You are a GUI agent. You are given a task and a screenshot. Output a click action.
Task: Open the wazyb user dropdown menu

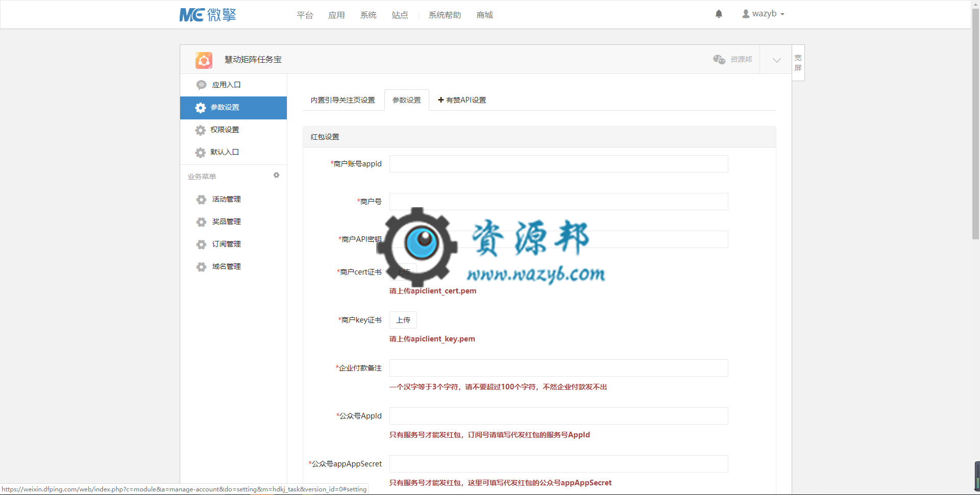[x=763, y=14]
